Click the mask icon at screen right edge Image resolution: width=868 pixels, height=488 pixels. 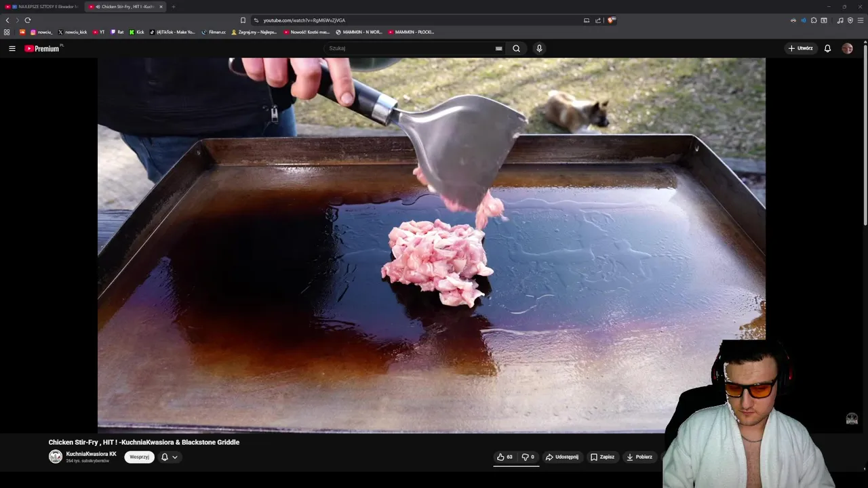click(852, 419)
